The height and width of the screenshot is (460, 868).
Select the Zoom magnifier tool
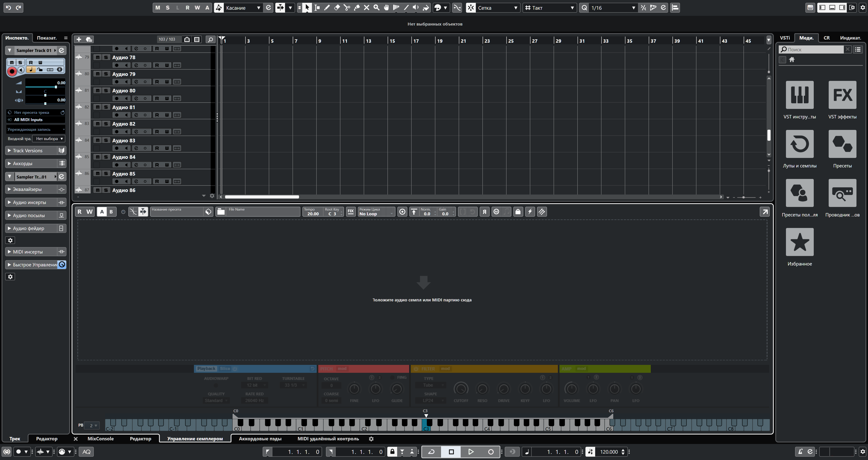[376, 7]
